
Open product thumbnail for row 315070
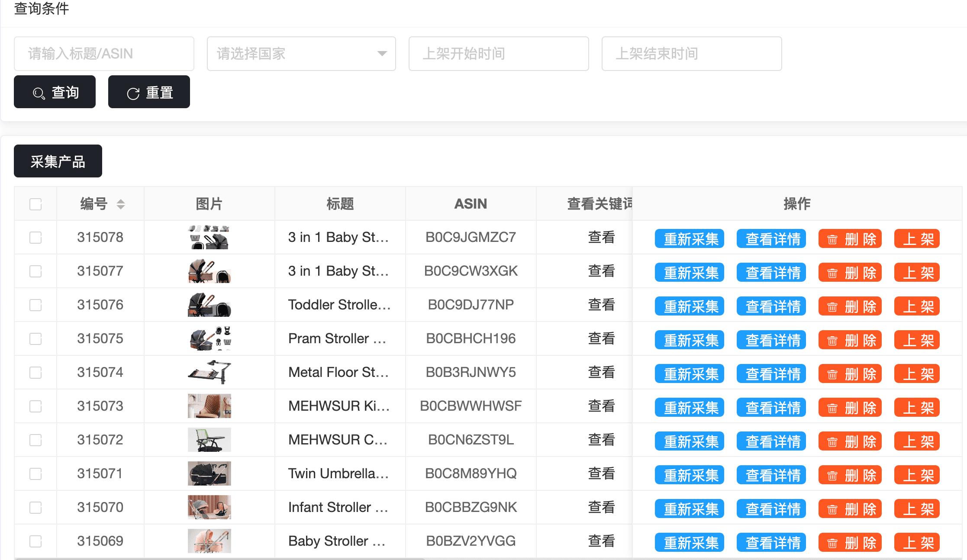tap(210, 507)
